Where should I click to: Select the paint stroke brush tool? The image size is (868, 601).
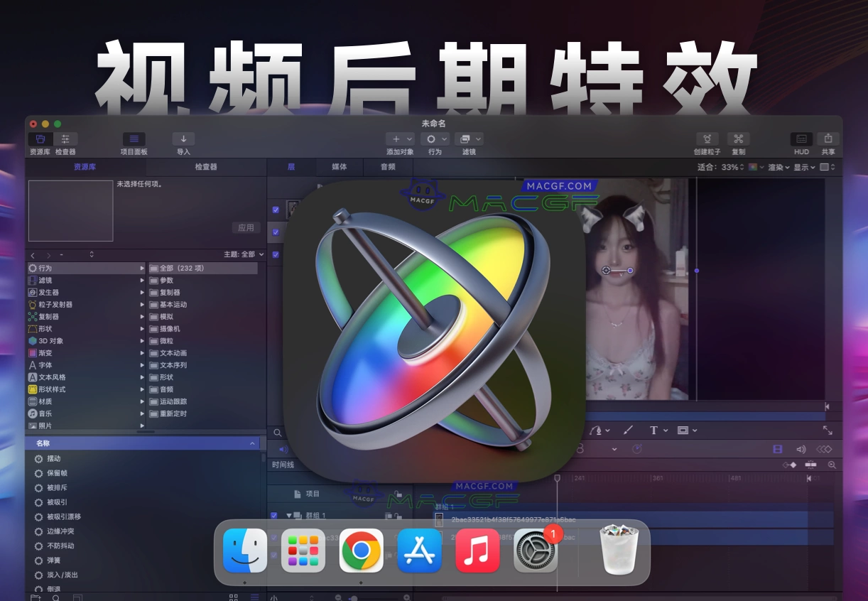[627, 430]
